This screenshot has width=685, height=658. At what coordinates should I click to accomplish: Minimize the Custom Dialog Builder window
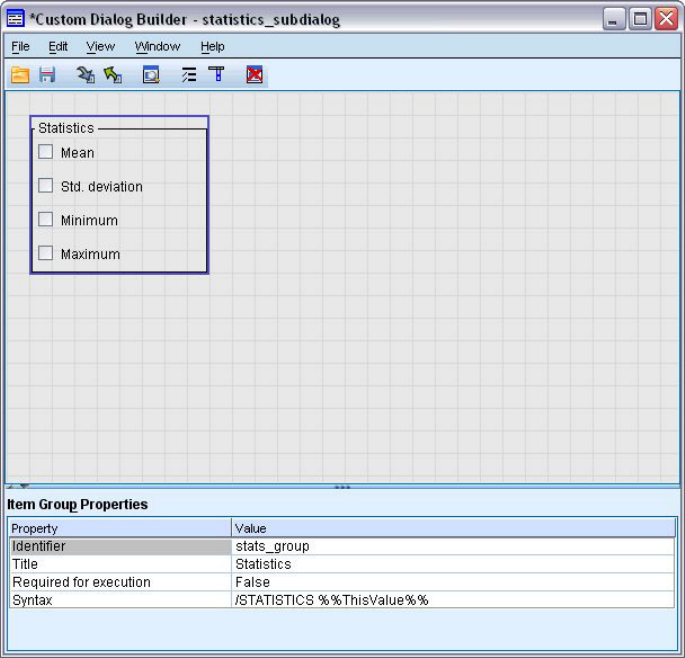(x=613, y=19)
